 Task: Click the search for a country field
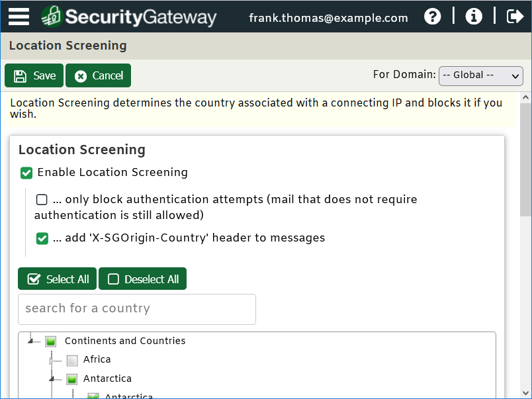coord(136,309)
